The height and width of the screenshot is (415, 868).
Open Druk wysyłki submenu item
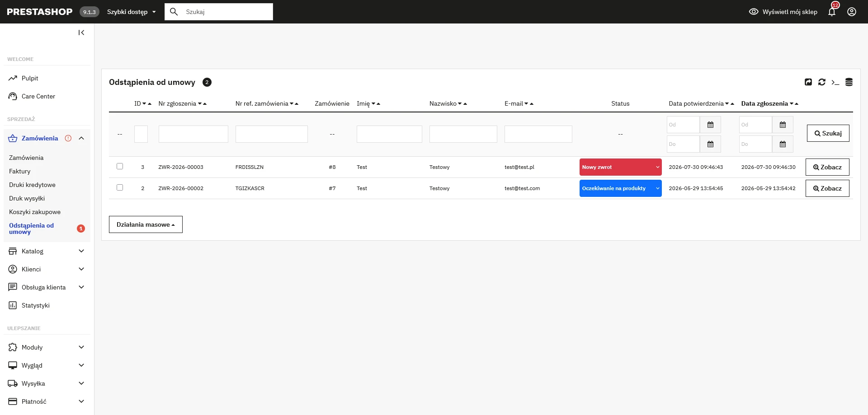[27, 198]
